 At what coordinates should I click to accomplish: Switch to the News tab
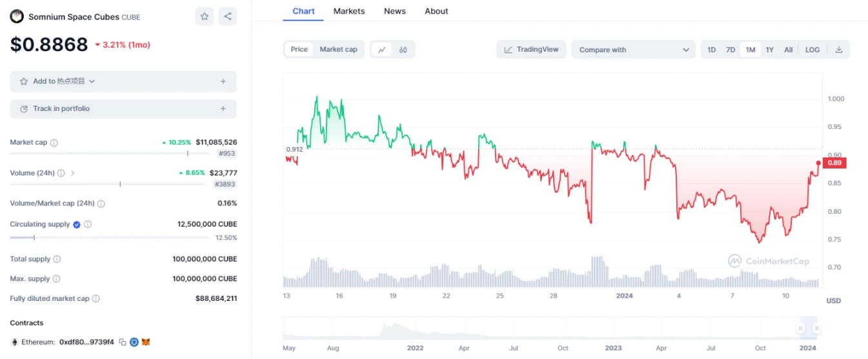[x=395, y=11]
